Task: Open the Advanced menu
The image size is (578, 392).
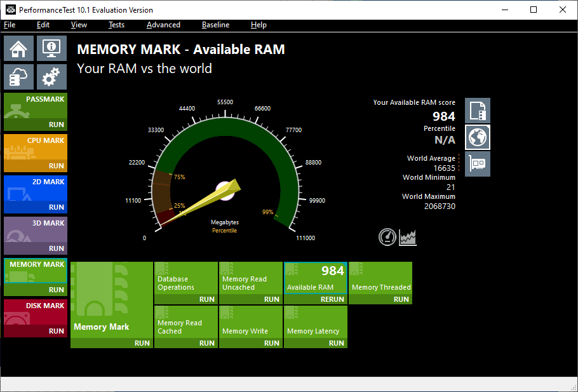Action: point(163,25)
